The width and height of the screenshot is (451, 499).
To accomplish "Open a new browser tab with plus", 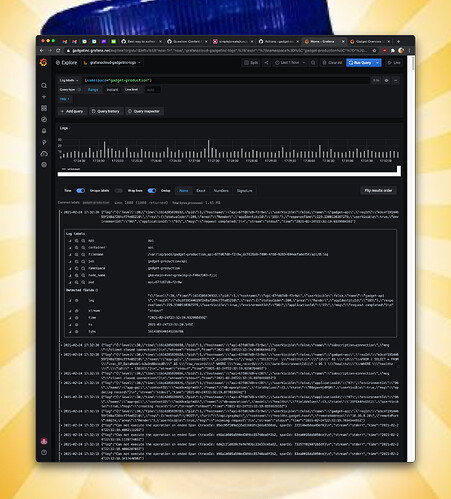I will point(398,41).
